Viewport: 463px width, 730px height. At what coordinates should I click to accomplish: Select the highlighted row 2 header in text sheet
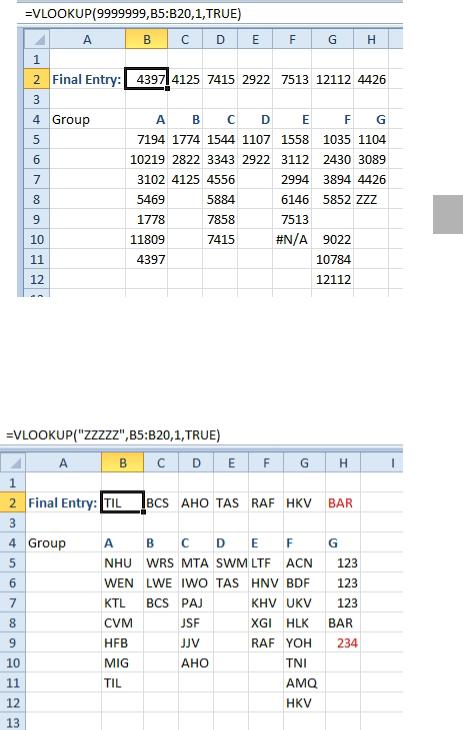pos(13,503)
